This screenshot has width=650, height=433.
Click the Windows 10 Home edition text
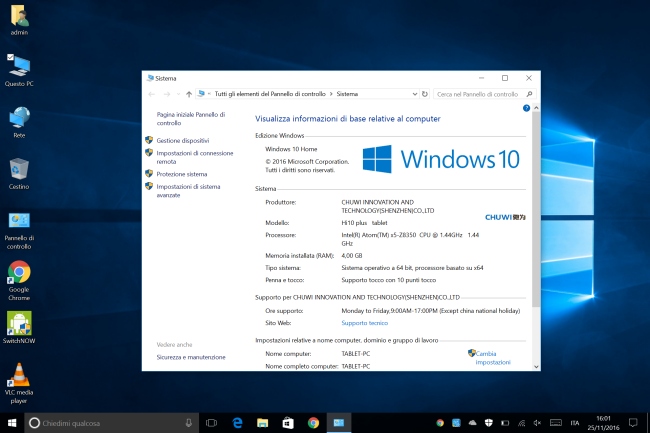tap(291, 149)
